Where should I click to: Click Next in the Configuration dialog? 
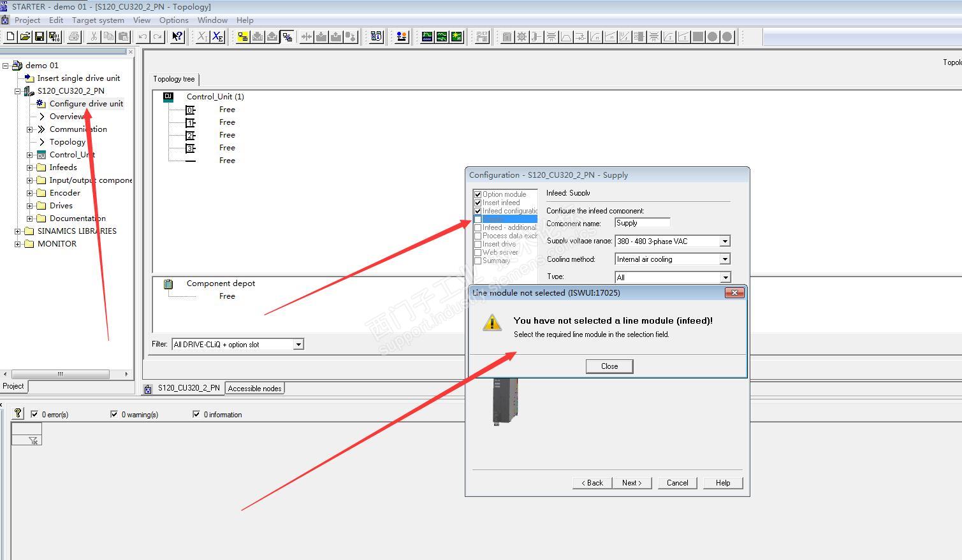coord(632,483)
